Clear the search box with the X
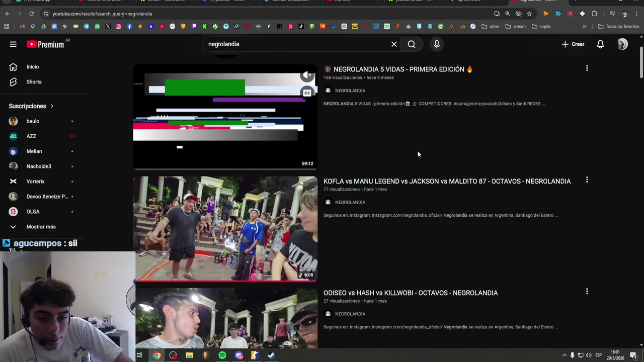The image size is (644, 362). pos(394,44)
